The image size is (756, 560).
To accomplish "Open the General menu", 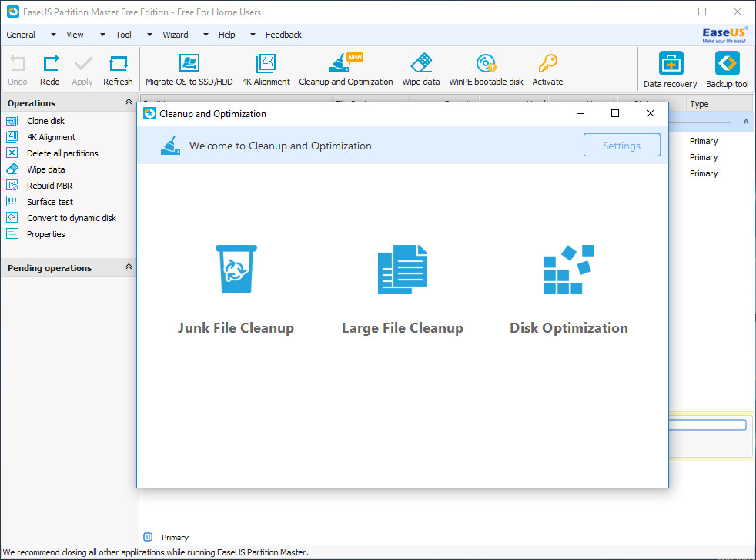I will (21, 35).
